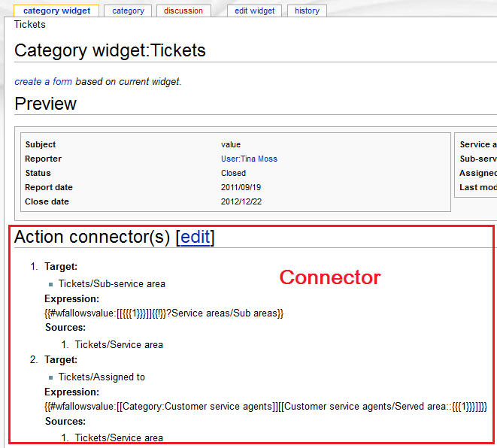Viewport: 497px width, 448px height.
Task: Click the close date 2012/12/22
Action: point(241,201)
